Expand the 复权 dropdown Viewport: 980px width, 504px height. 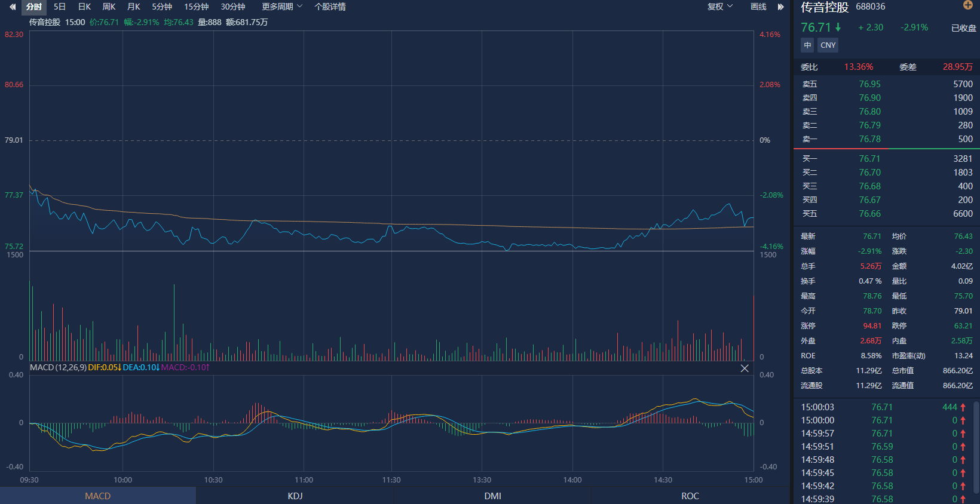point(719,7)
